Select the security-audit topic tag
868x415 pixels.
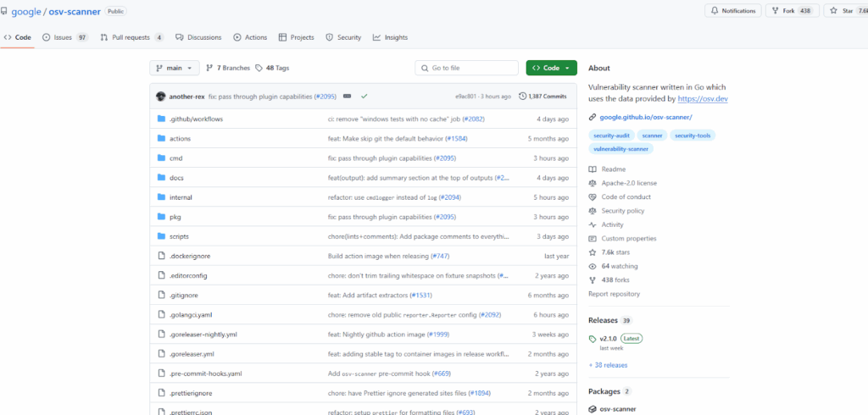pyautogui.click(x=610, y=136)
